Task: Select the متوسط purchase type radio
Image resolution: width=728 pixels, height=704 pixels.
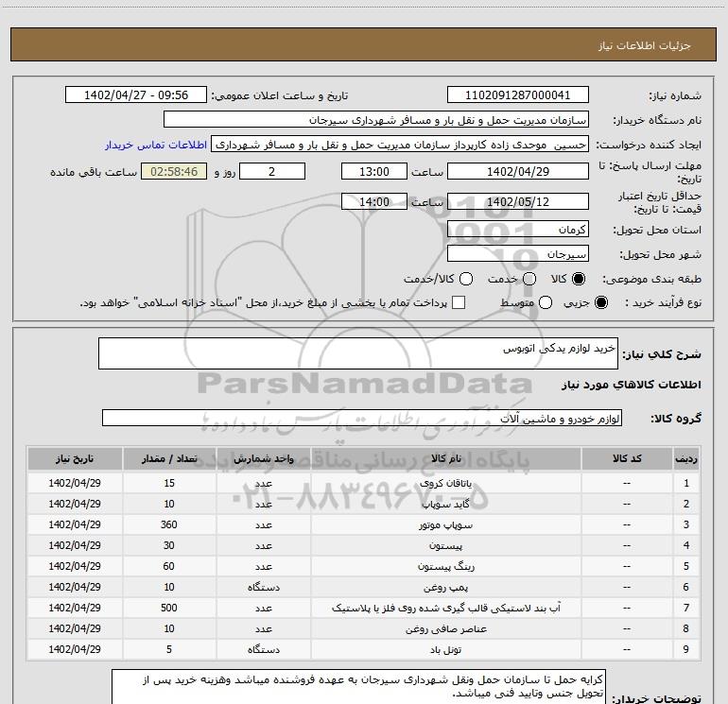Action: click(546, 302)
